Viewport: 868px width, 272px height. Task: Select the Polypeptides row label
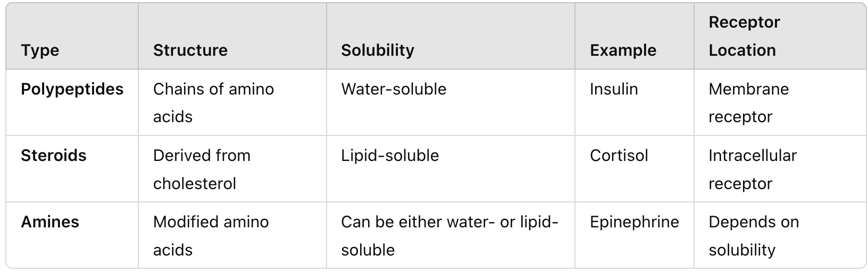click(x=72, y=89)
